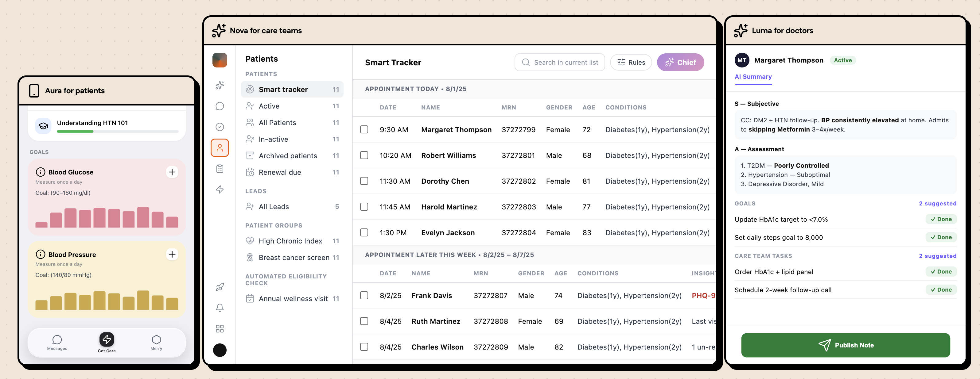Image resolution: width=980 pixels, height=379 pixels.
Task: Click graduation cap icon on HTN 101
Action: click(43, 126)
